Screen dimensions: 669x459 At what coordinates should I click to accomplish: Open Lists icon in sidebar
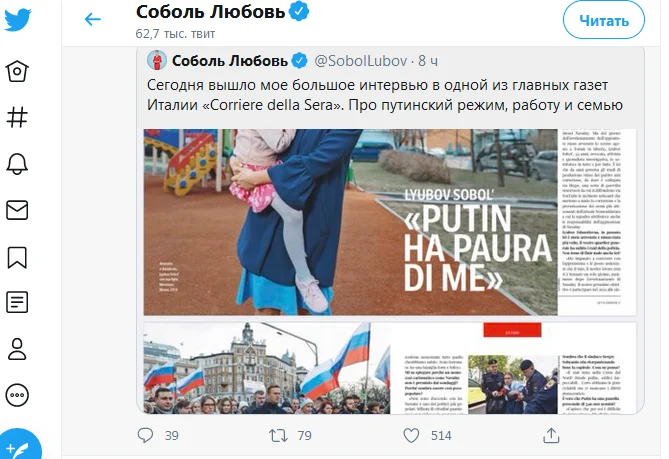pyautogui.click(x=17, y=302)
